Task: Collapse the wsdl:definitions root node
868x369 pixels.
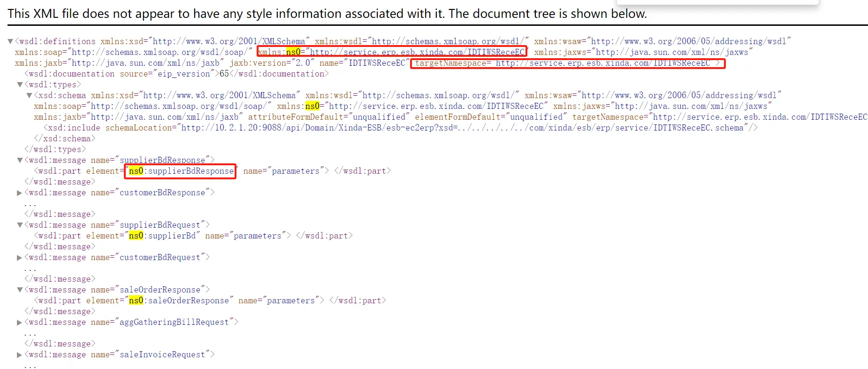Action: 10,41
